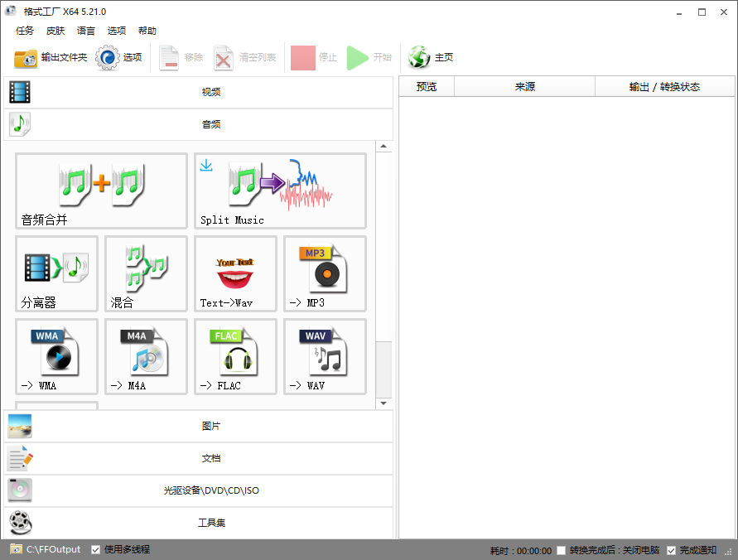Select the 音频合并 audio merge tool
The width and height of the screenshot is (738, 560).
tap(101, 191)
